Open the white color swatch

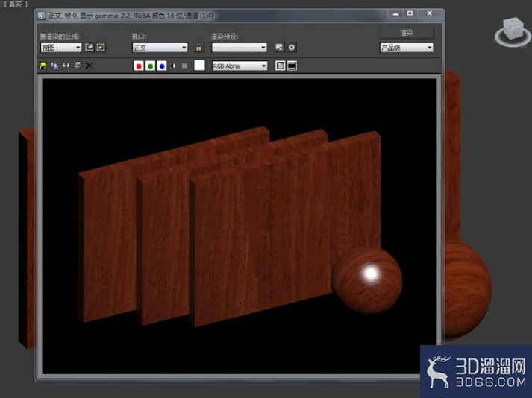199,65
